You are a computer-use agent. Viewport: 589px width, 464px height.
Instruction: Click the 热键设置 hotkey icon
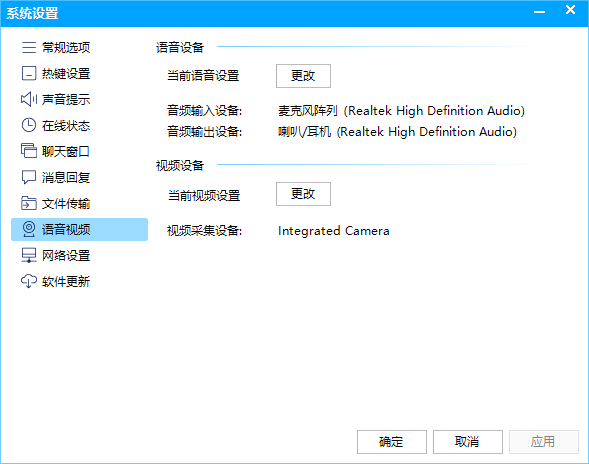pyautogui.click(x=29, y=74)
